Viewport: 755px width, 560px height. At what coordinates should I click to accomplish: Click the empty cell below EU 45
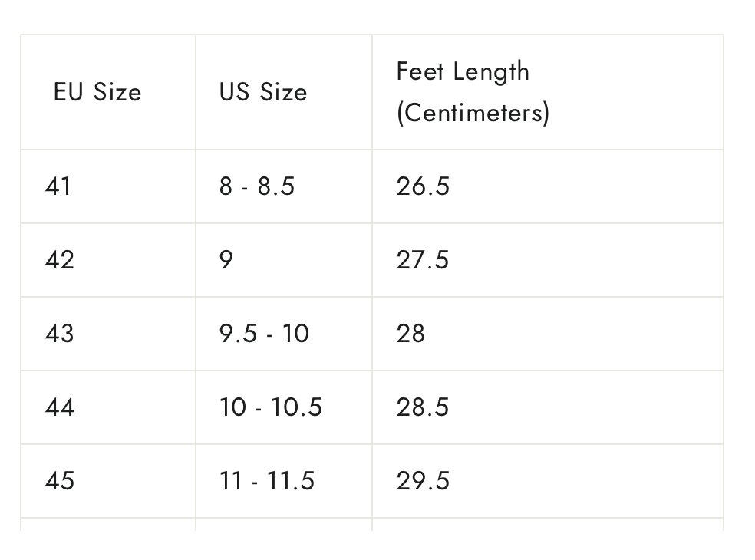click(107, 525)
